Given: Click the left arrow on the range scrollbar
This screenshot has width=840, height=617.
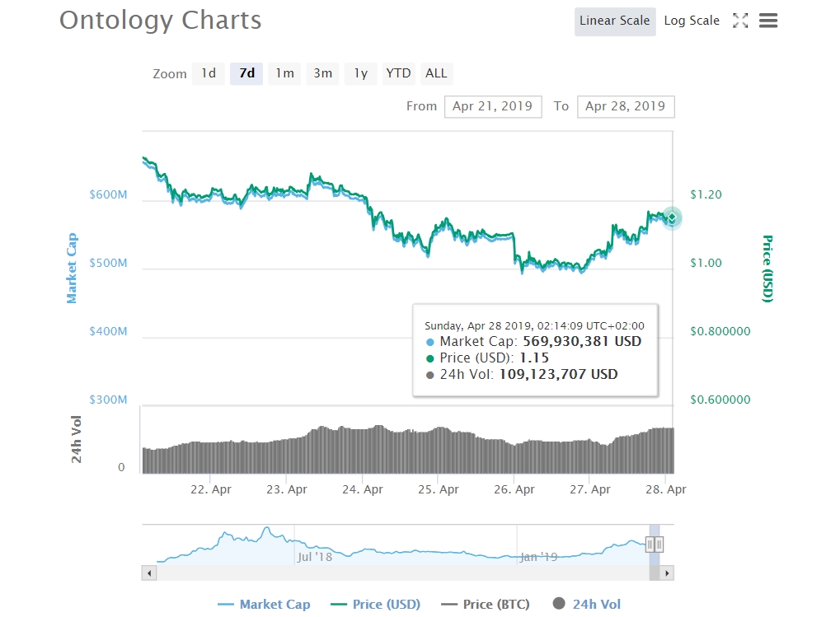Looking at the screenshot, I should (x=148, y=572).
